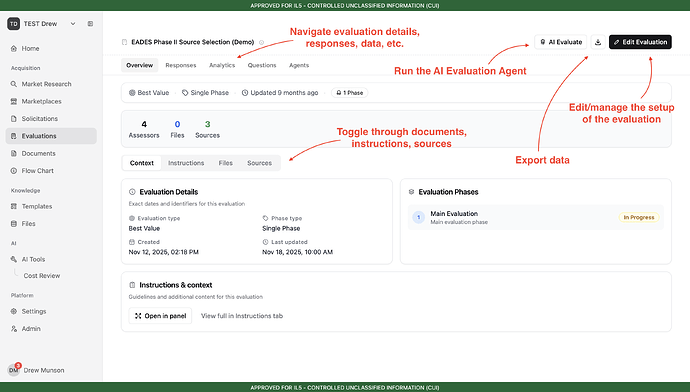690x392 pixels.
Task: Select the Sources sub-tab
Action: [x=260, y=163]
